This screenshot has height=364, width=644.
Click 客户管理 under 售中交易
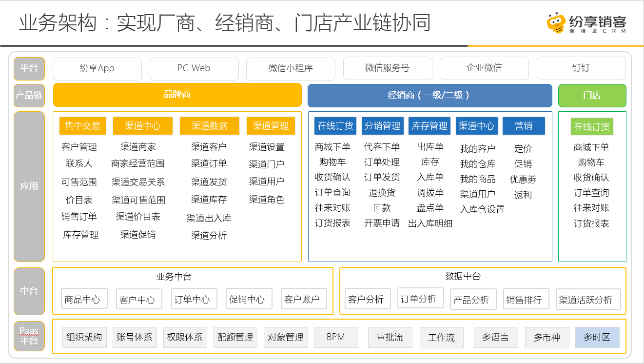(x=79, y=147)
